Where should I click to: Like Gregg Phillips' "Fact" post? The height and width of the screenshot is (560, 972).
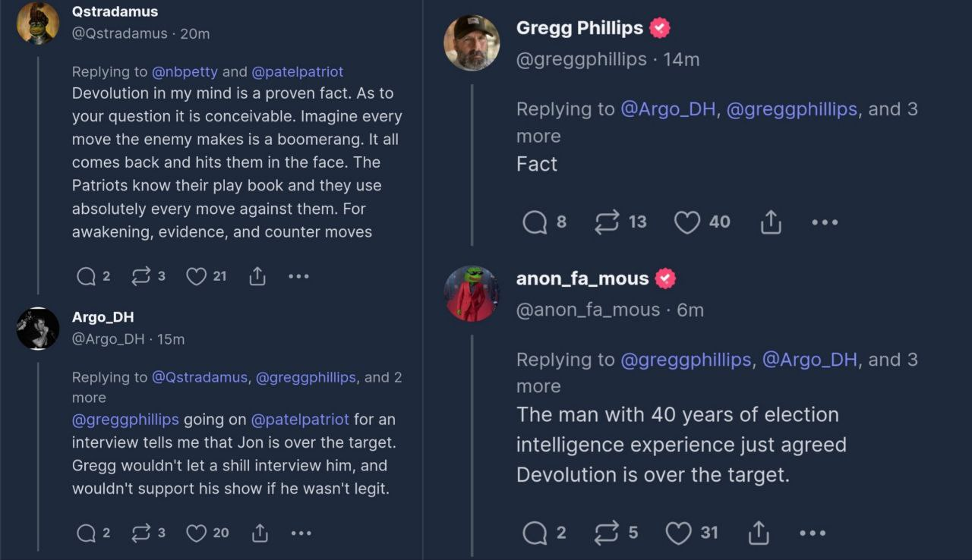click(687, 222)
